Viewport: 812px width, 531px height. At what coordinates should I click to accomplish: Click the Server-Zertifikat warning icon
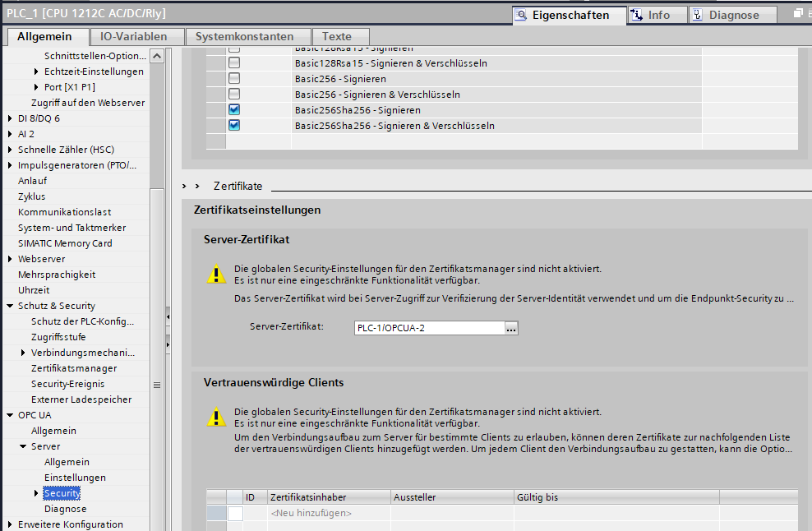tap(216, 275)
